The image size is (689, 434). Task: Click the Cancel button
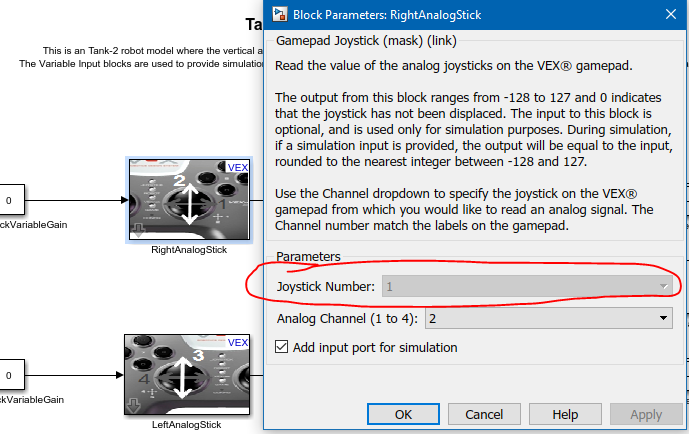point(484,414)
